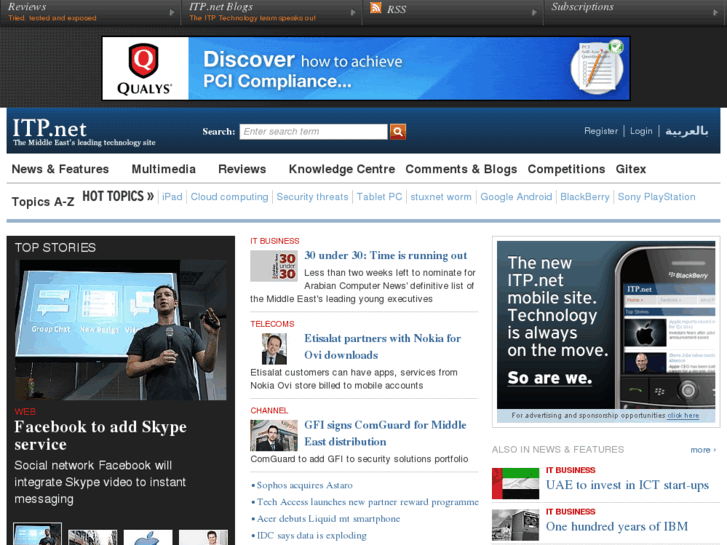This screenshot has width=727, height=545.
Task: Focus the Enter search term field
Action: (313, 132)
